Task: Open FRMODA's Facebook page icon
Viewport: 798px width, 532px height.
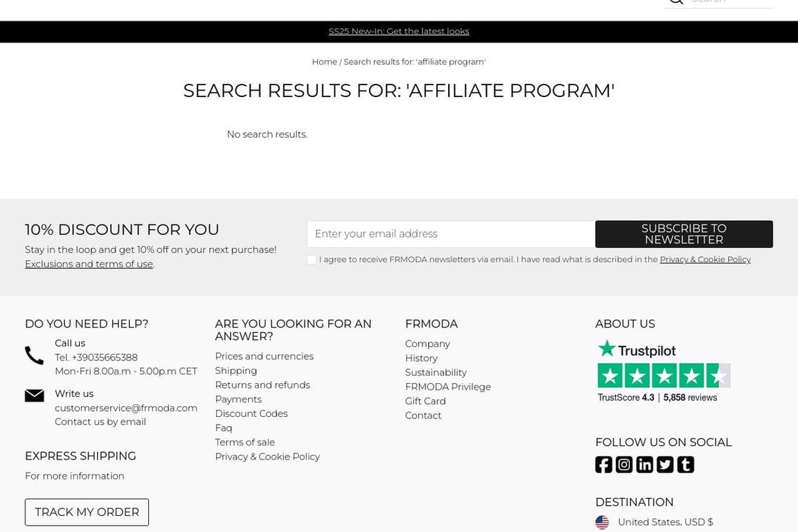Action: click(603, 465)
